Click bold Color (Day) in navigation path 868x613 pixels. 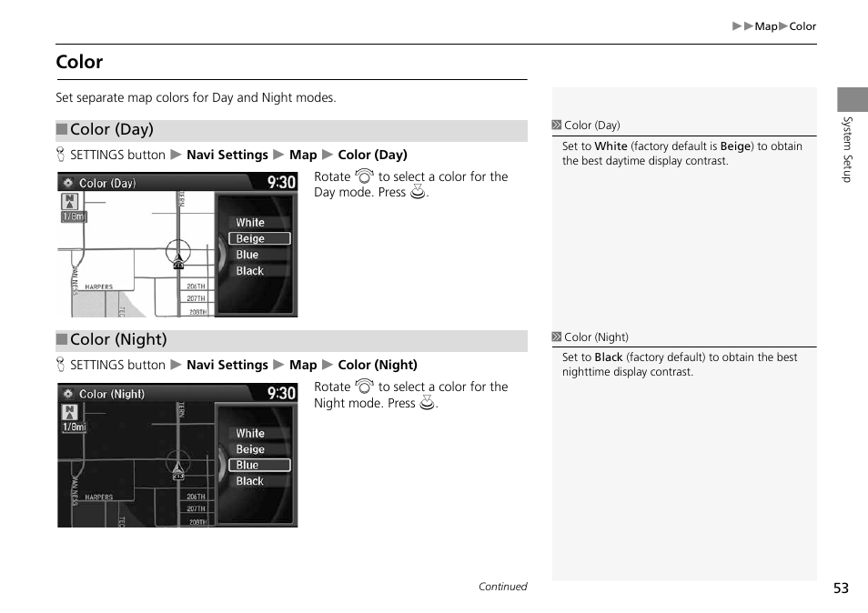click(x=372, y=155)
